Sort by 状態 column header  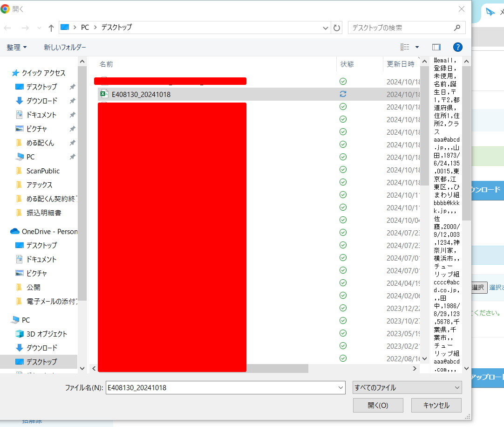347,64
